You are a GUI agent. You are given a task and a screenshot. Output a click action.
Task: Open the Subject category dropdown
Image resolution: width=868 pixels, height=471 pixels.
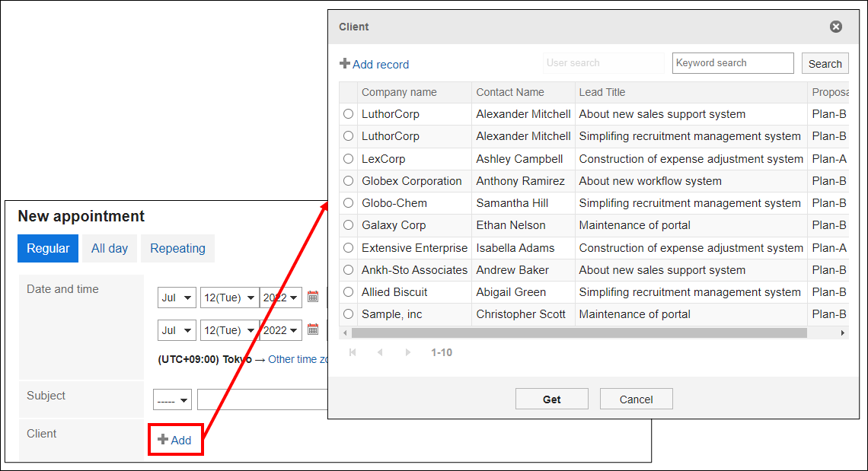pyautogui.click(x=172, y=399)
